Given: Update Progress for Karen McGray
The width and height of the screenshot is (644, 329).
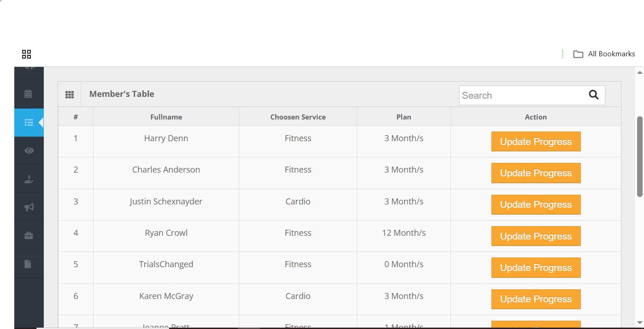Looking at the screenshot, I should coord(536,299).
